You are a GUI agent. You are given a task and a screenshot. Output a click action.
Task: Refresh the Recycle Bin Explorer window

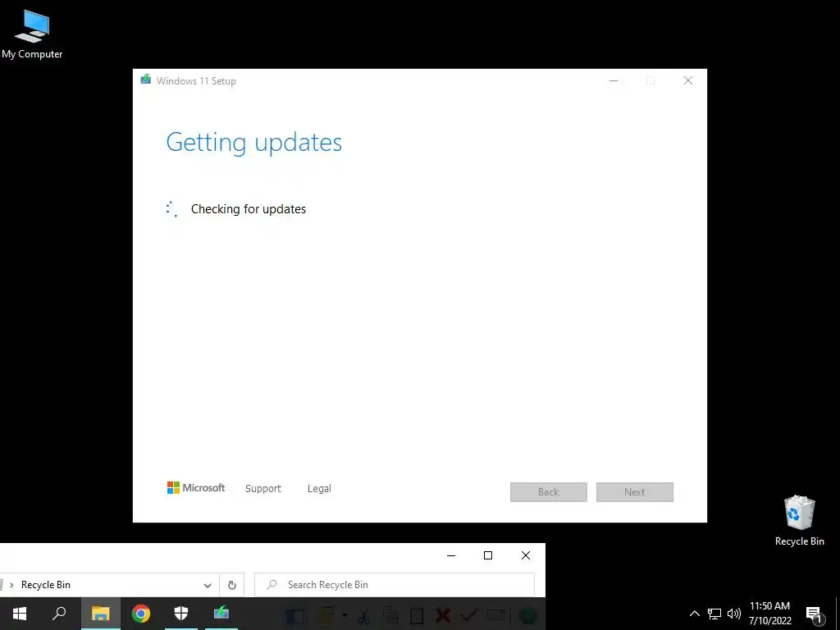click(x=232, y=585)
